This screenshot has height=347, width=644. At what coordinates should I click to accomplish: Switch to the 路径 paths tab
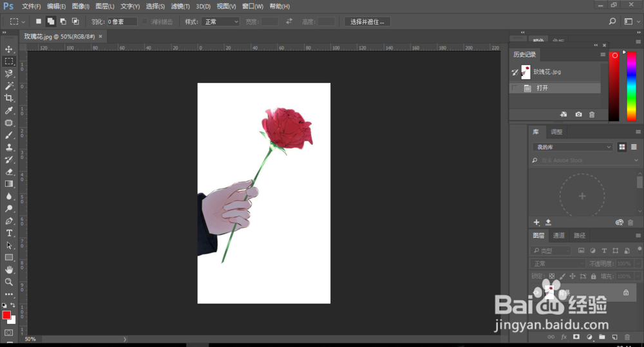coord(580,235)
